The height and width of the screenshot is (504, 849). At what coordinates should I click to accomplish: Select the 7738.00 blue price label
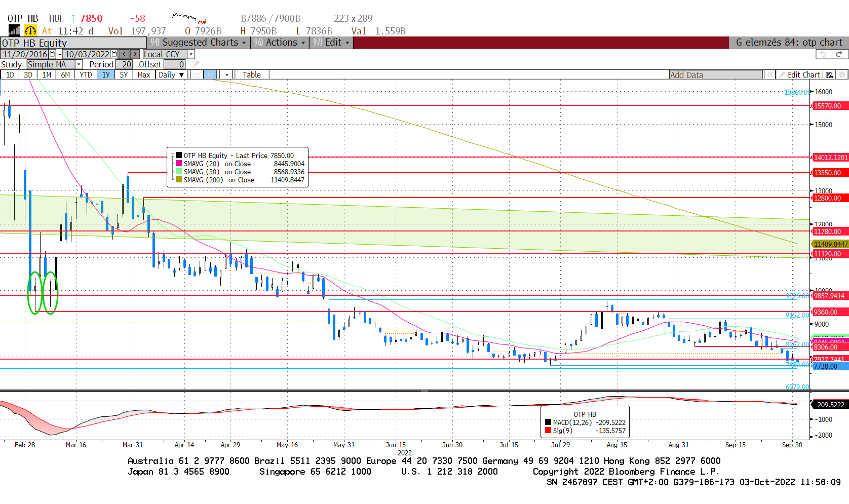(x=830, y=366)
